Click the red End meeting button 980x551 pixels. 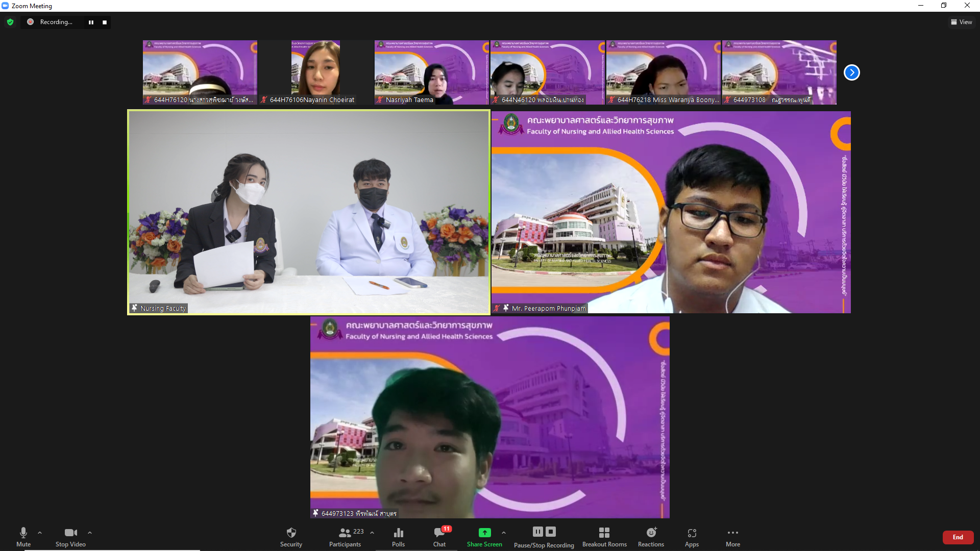click(x=958, y=537)
